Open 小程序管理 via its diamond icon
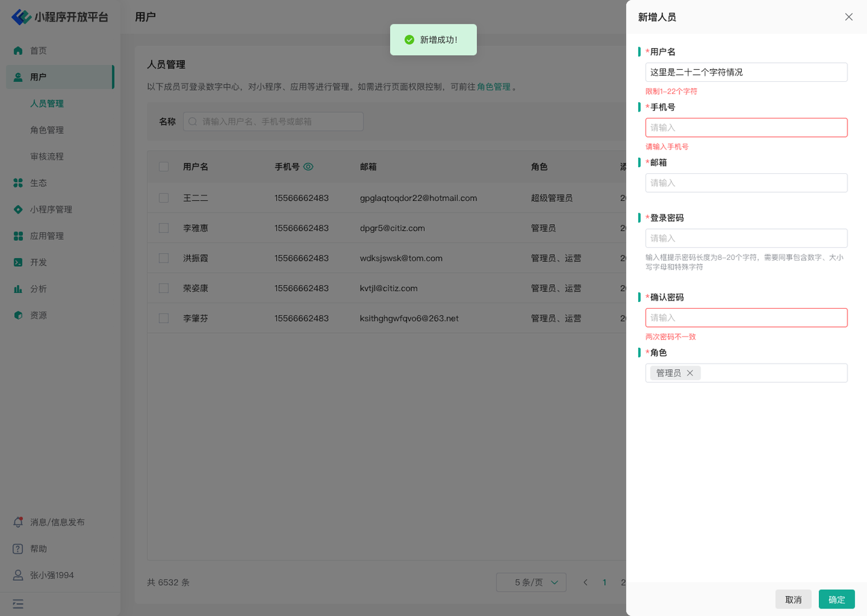 click(18, 210)
